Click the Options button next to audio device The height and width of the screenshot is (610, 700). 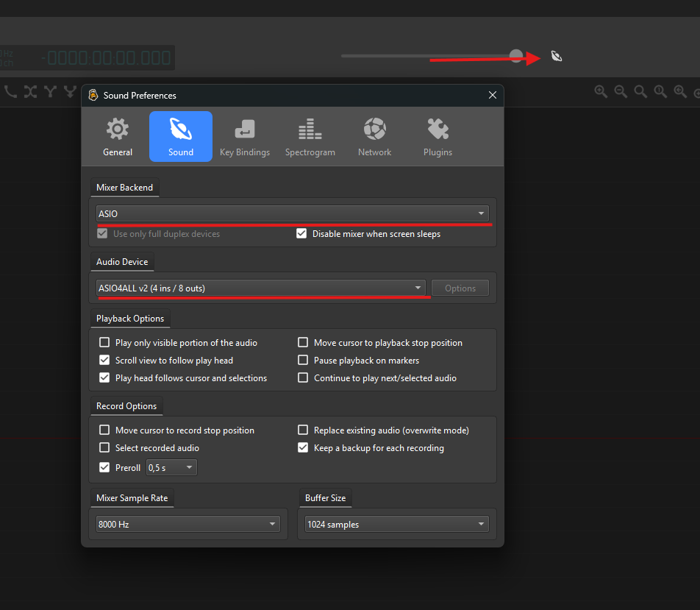pos(460,288)
